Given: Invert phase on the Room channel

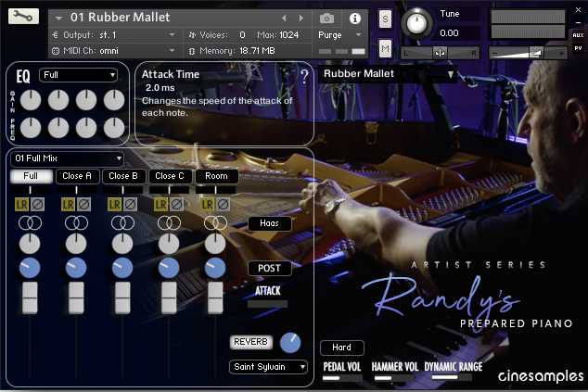Looking at the screenshot, I should click(223, 205).
